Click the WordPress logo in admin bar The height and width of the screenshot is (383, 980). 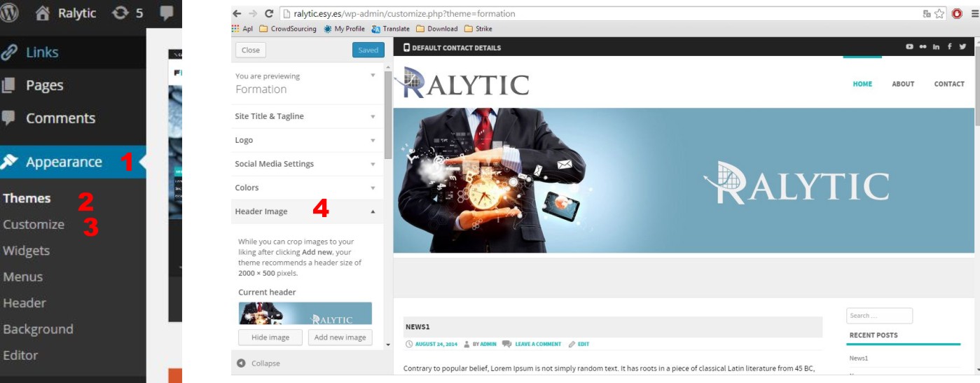[x=9, y=13]
